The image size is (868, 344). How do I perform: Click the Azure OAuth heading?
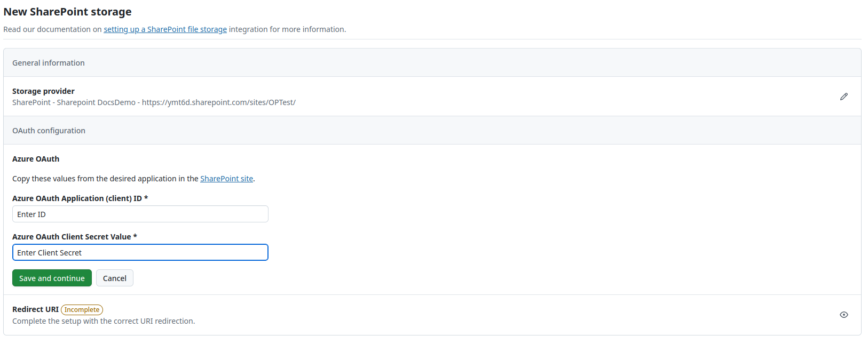(x=35, y=158)
